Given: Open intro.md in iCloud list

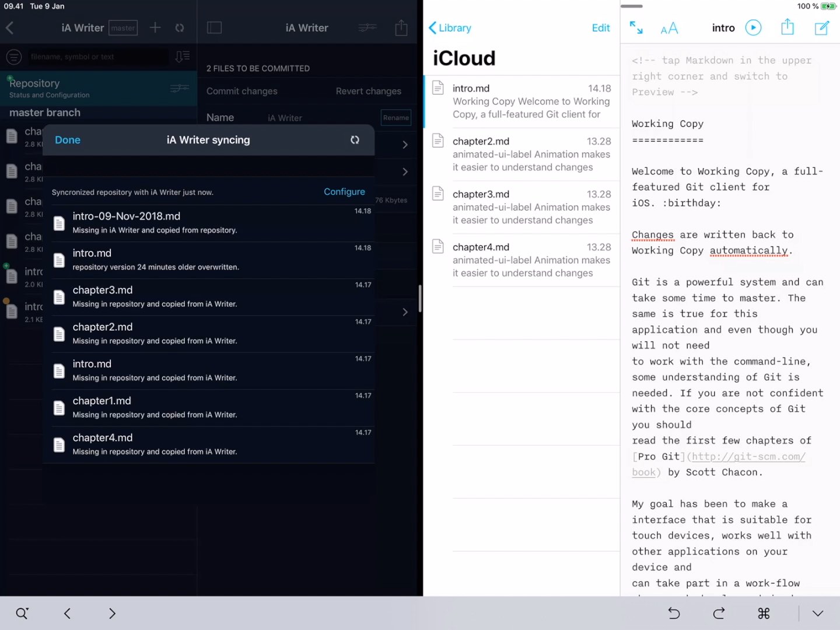Looking at the screenshot, I should point(521,101).
